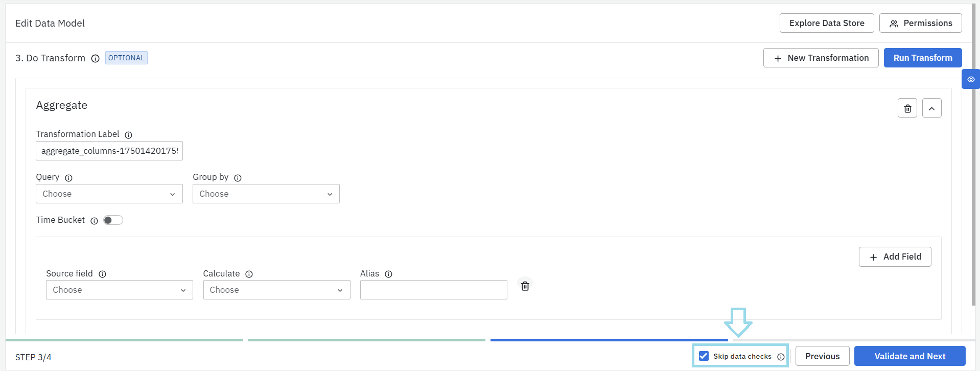Remove the field row with trash icon
This screenshot has width=980, height=371.
pyautogui.click(x=525, y=286)
